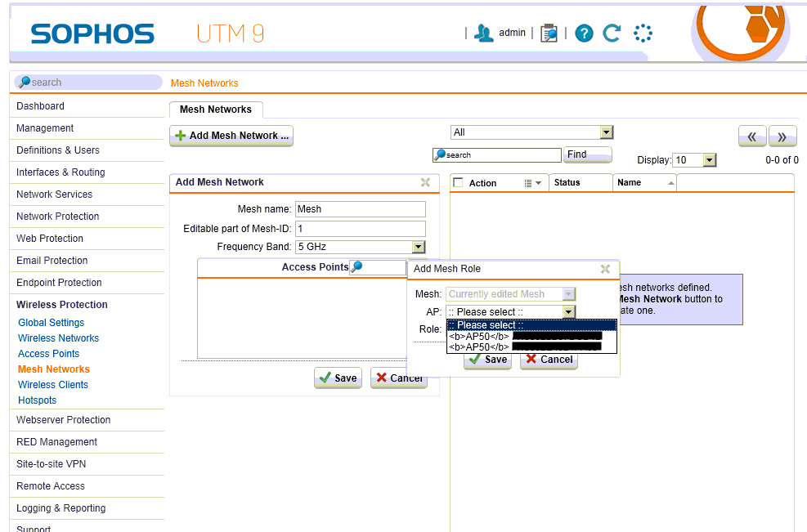This screenshot has height=532, width=807.
Task: Sort by Name column arrow
Action: point(670,183)
